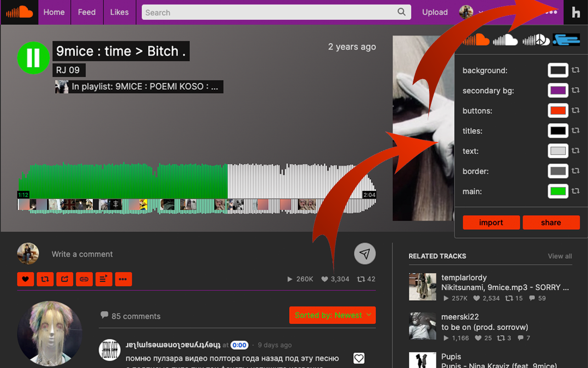Select the blue logo theme preset

point(566,40)
